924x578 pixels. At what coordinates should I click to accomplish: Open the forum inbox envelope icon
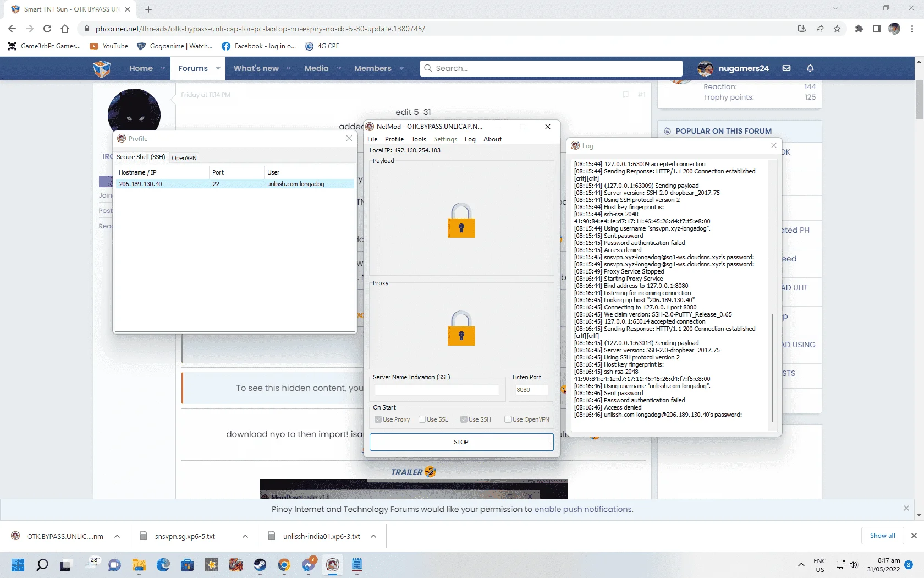[x=787, y=68]
